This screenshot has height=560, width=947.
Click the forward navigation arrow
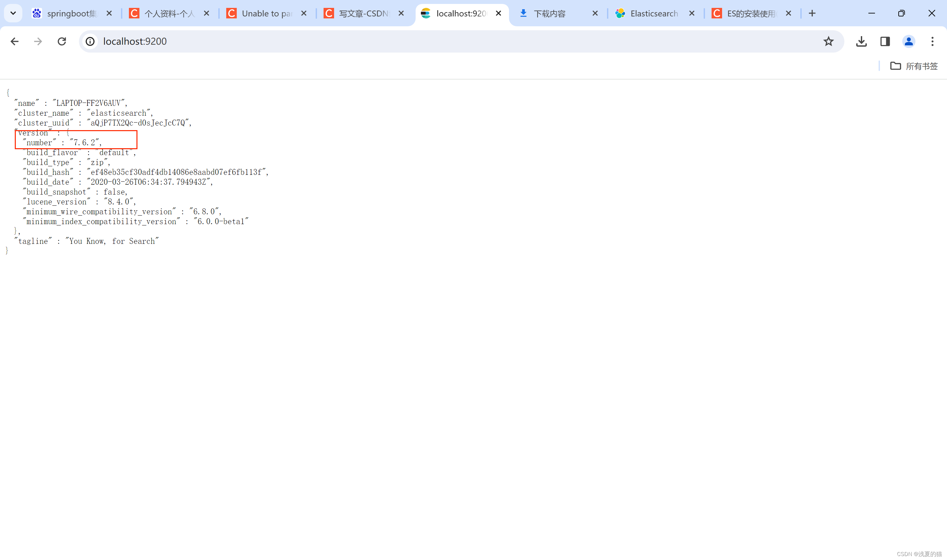coord(38,41)
